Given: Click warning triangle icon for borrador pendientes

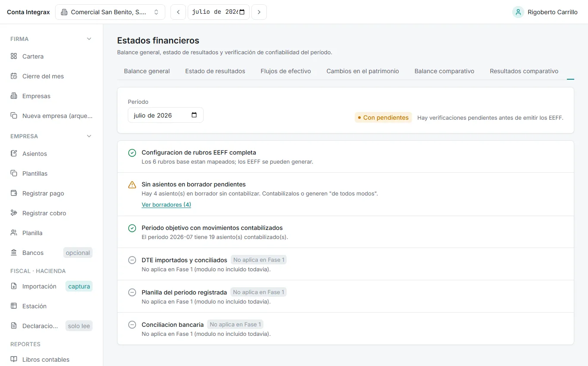Looking at the screenshot, I should tap(132, 185).
